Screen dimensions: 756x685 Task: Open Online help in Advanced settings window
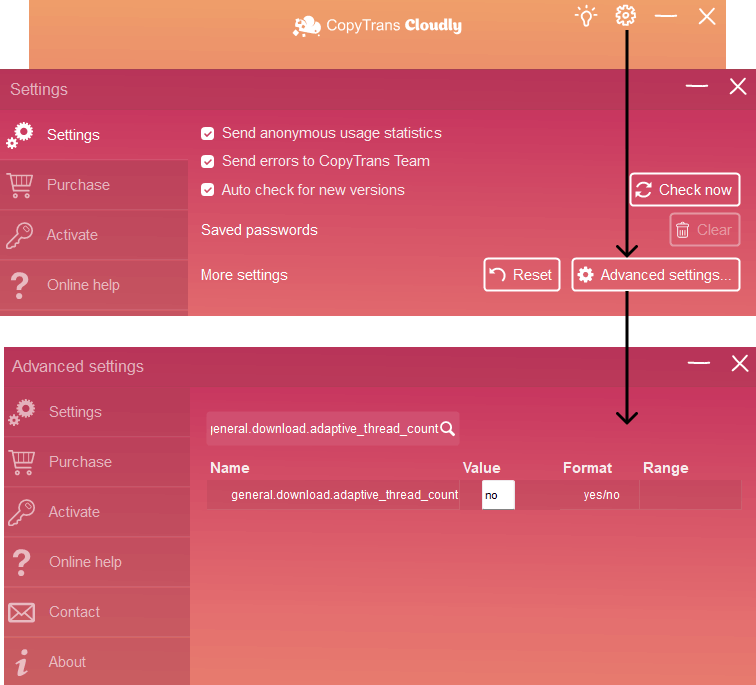[x=97, y=562]
